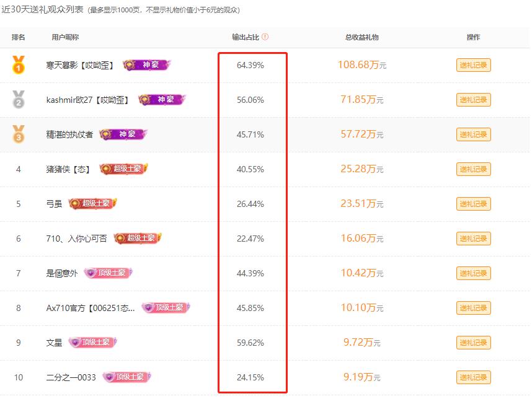The width and height of the screenshot is (532, 399).
Task: Open 送礼记录 for 二分之一0033
Action: coord(473,377)
